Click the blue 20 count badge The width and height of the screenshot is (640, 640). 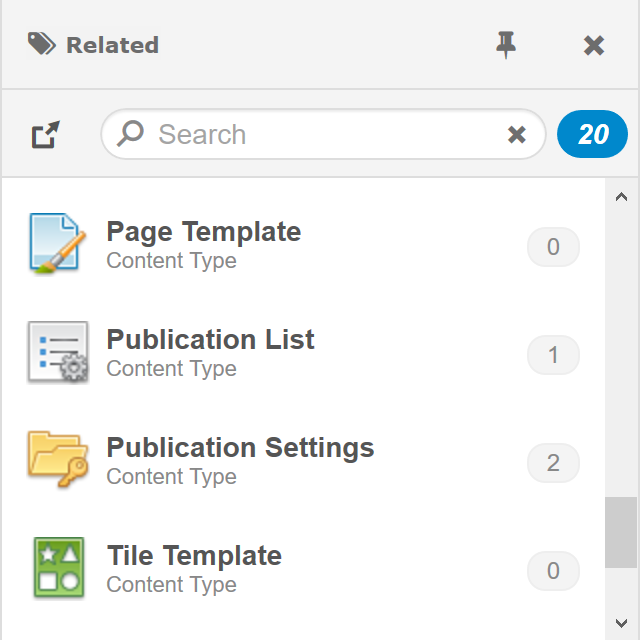tap(593, 135)
